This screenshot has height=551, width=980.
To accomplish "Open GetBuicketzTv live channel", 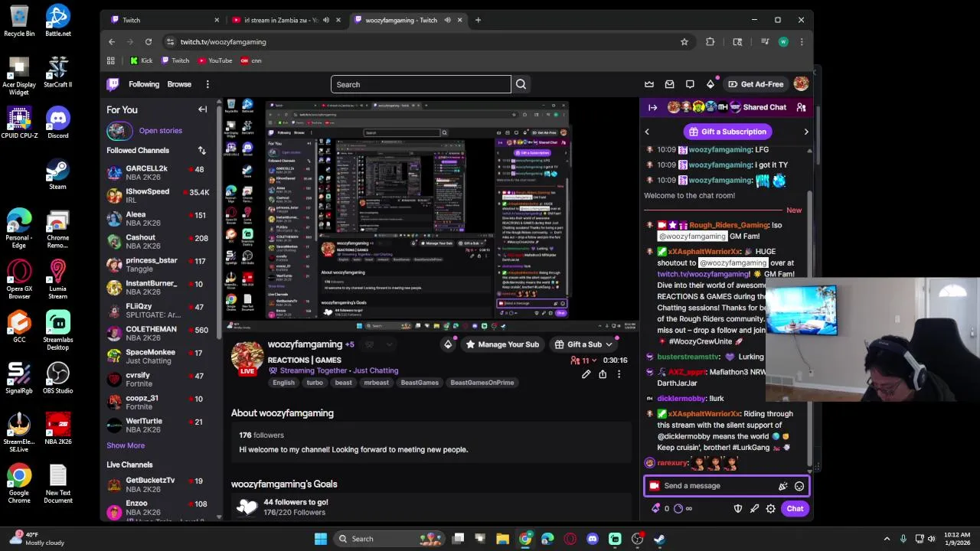I will coord(161,484).
